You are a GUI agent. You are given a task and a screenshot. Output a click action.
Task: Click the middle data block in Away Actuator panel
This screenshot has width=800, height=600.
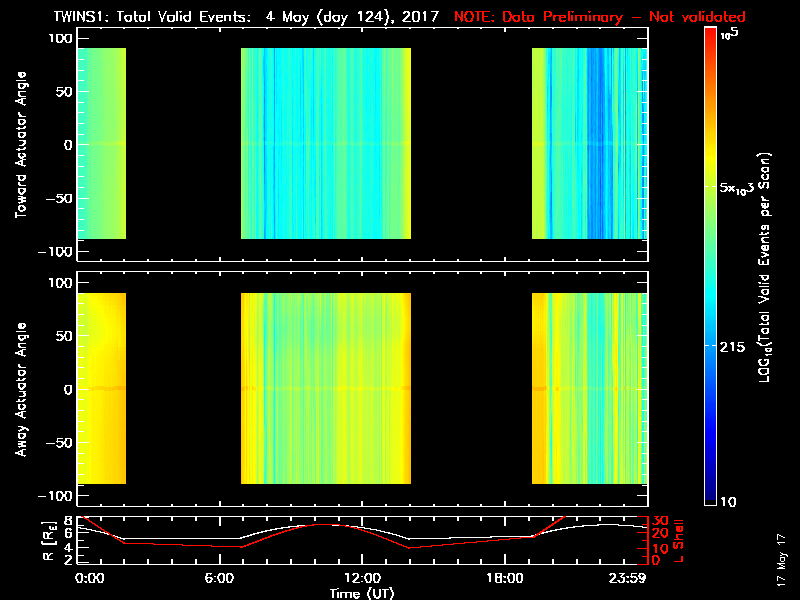326,388
